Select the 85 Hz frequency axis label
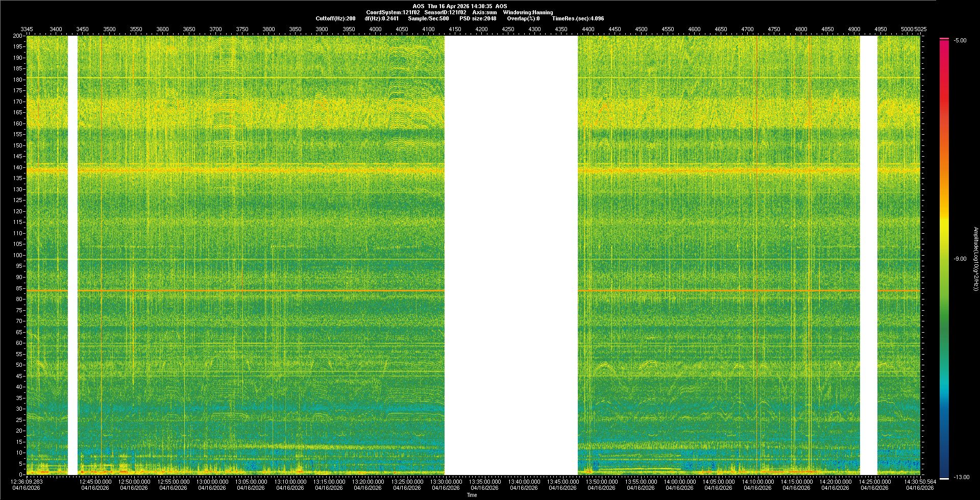 tap(19, 288)
